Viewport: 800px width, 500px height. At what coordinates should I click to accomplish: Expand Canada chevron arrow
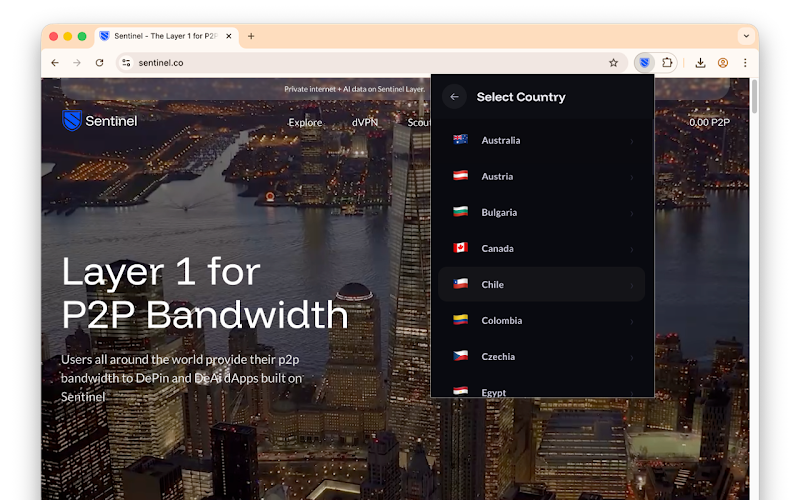coord(632,249)
